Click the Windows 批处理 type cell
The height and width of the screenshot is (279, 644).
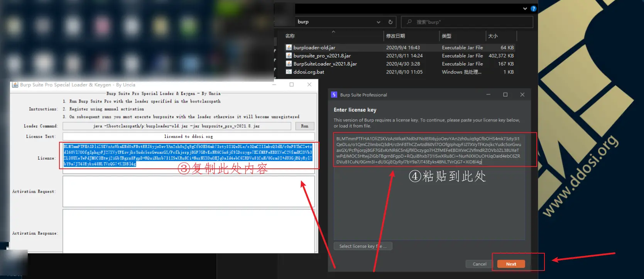pos(461,72)
